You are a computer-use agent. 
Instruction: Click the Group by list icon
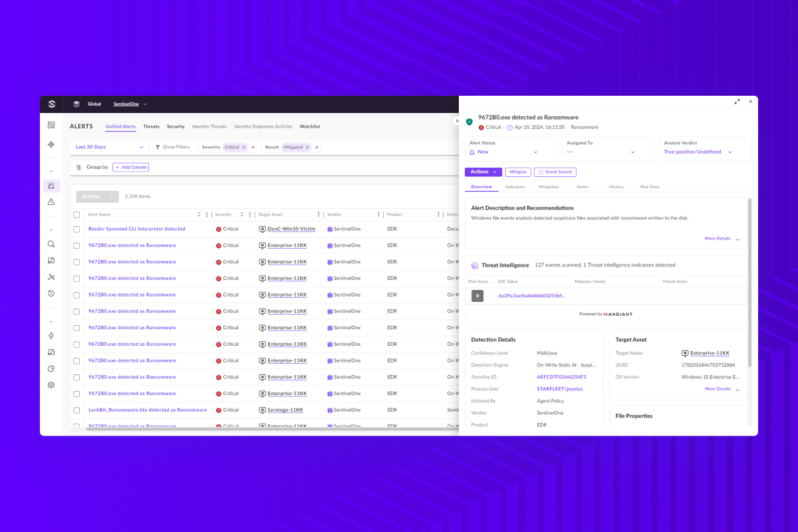click(78, 168)
